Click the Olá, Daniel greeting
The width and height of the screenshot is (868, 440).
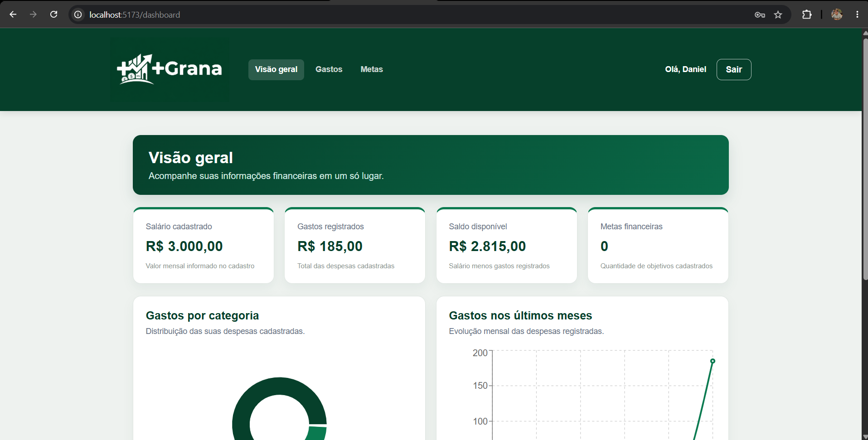coord(685,69)
